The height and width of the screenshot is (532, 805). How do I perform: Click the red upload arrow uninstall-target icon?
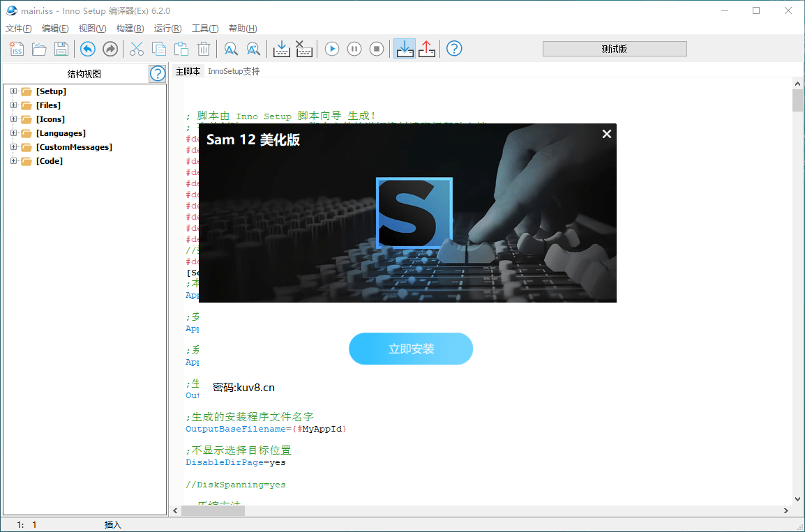tap(427, 49)
